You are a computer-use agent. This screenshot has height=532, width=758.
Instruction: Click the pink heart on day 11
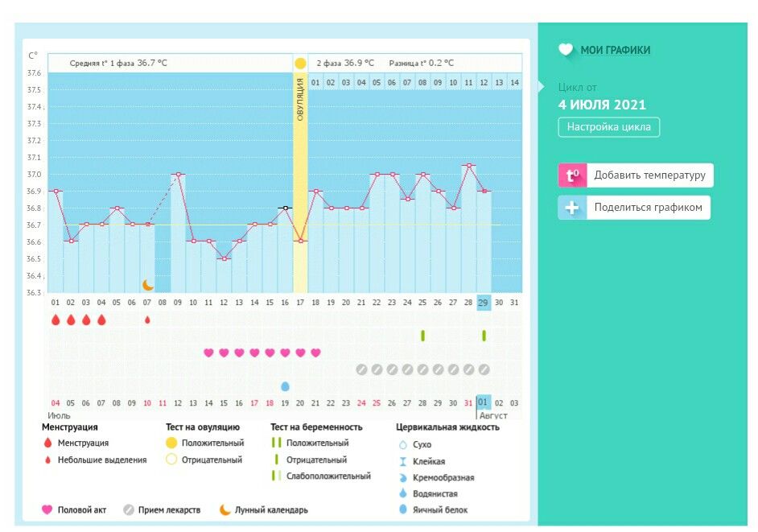208,353
